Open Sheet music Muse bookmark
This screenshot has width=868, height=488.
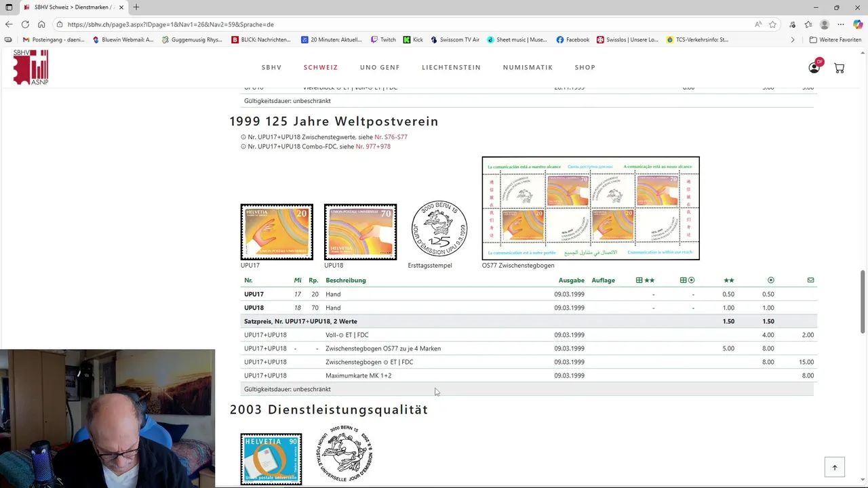pyautogui.click(x=517, y=40)
